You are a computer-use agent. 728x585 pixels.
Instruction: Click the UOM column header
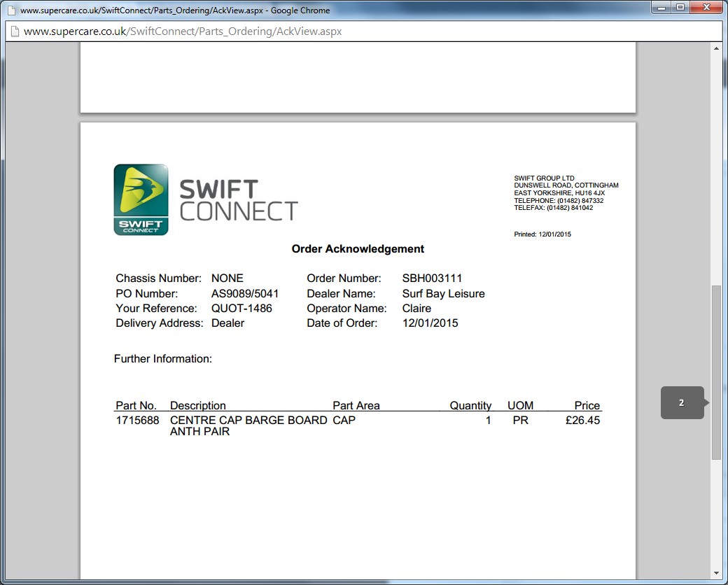click(521, 406)
